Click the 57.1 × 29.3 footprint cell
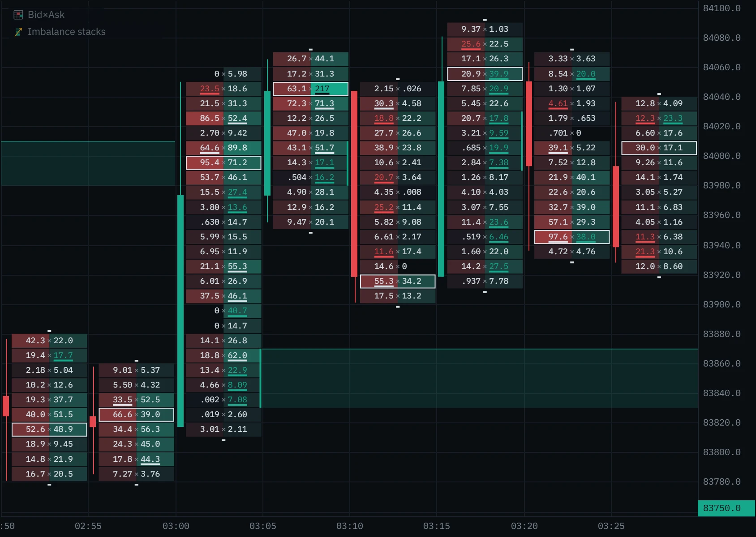Viewport: 756px width, 537px height. pos(572,222)
